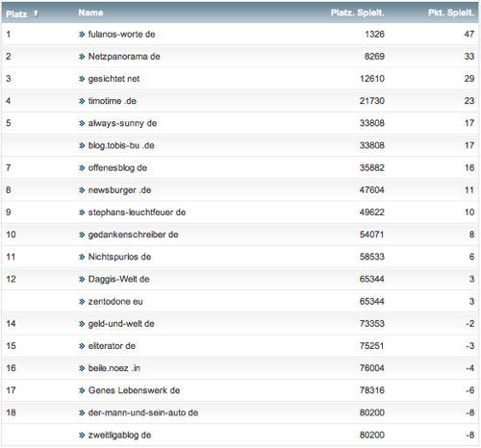Click the arrow icon before gesichtet net
Image resolution: width=481 pixels, height=448 pixels.
[x=82, y=79]
